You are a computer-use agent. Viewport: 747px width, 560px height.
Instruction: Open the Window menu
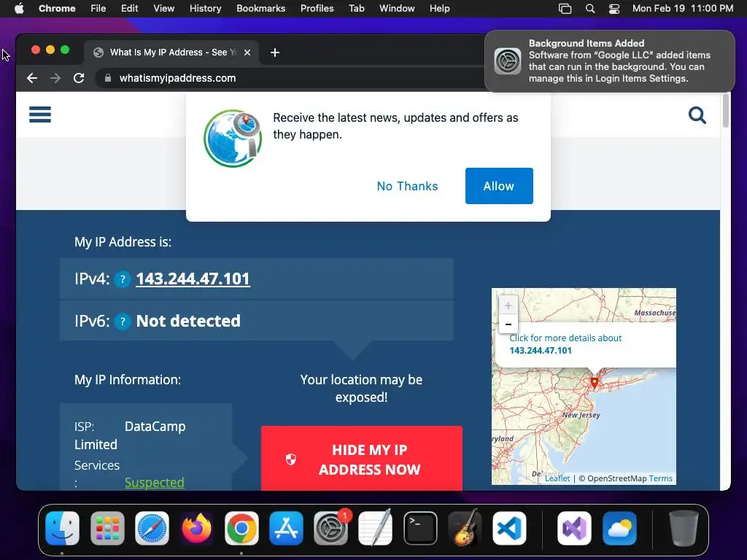point(397,9)
